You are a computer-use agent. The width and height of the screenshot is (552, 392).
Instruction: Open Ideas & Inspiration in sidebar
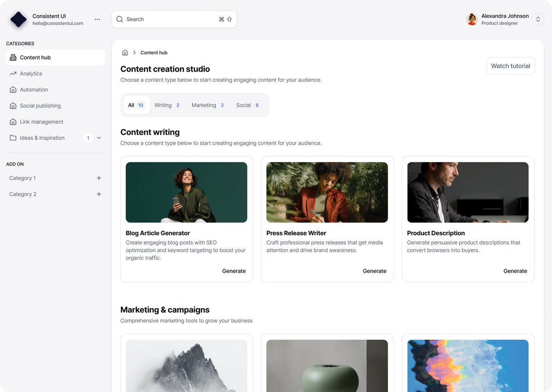pyautogui.click(x=56, y=138)
